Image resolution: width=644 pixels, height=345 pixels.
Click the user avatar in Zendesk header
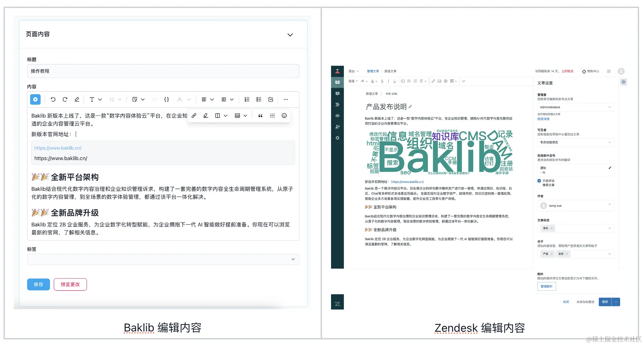[621, 71]
